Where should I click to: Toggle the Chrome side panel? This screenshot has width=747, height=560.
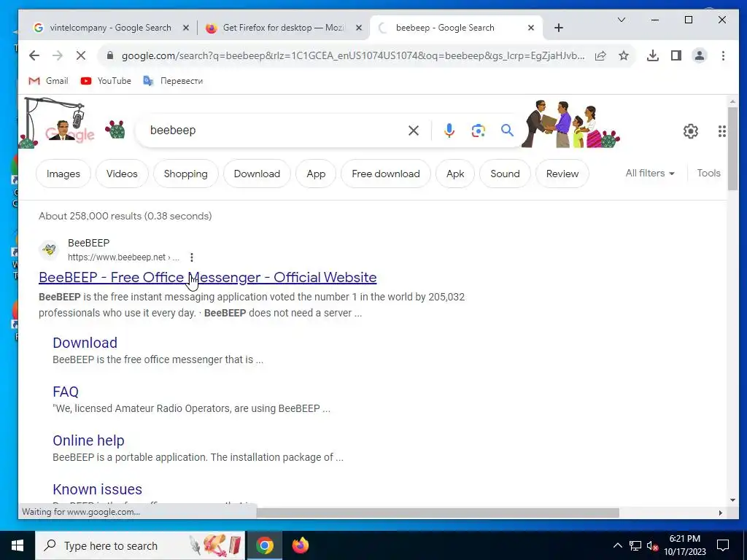coord(676,55)
